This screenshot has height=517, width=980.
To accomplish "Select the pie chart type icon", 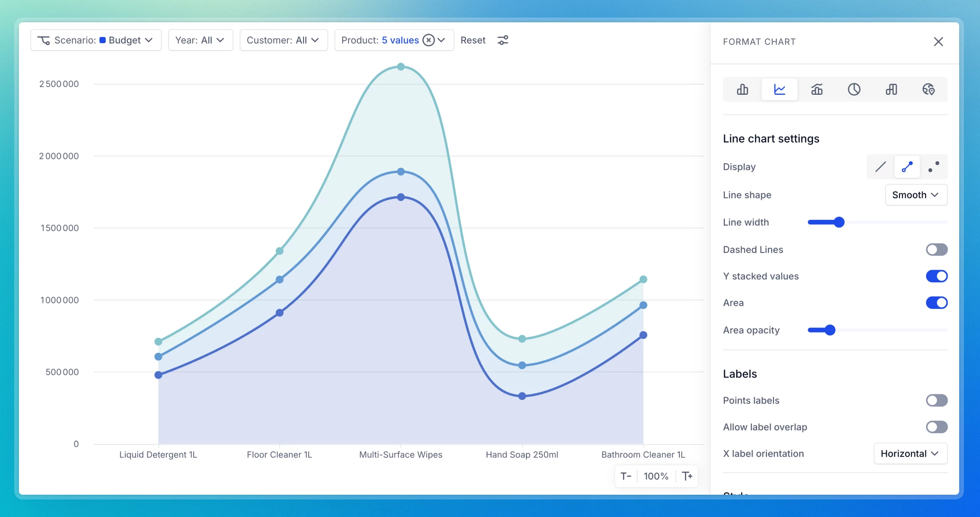I will point(854,90).
